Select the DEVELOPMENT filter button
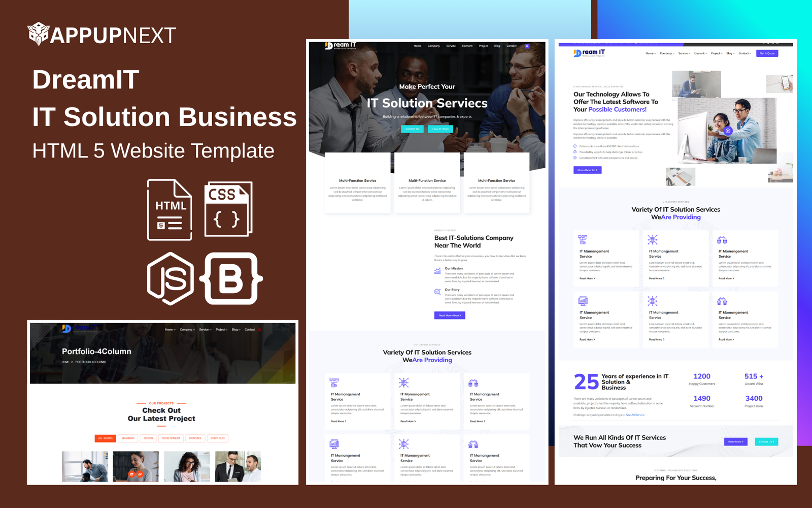 point(171,438)
